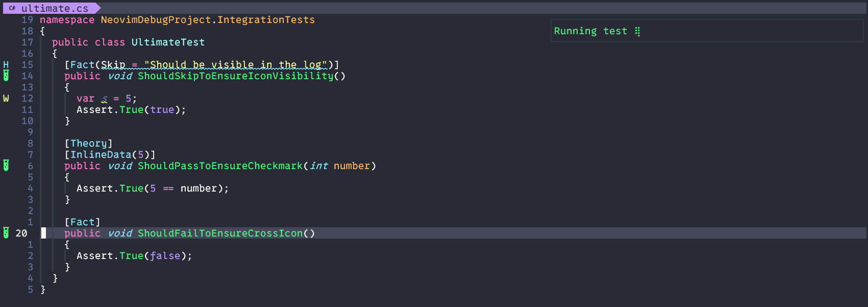
Task: Click the [InlineData(5)] attribute
Action: (110, 154)
